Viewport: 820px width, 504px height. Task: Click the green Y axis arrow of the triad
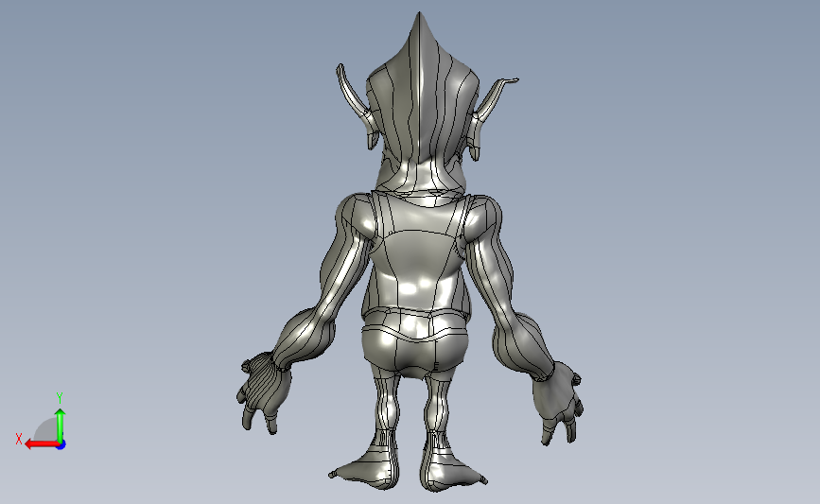pyautogui.click(x=61, y=426)
